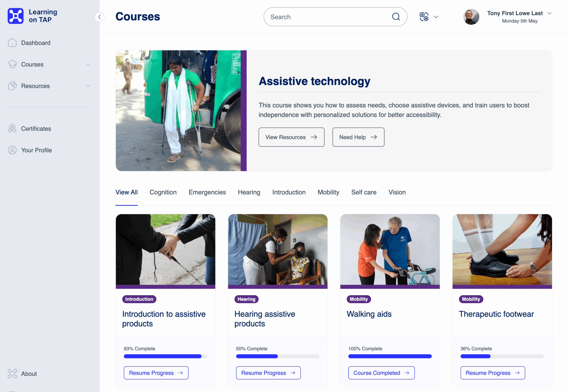Viewport: 568px width, 392px height.
Task: View Your Profile via the sidebar icon
Action: pyautogui.click(x=12, y=150)
